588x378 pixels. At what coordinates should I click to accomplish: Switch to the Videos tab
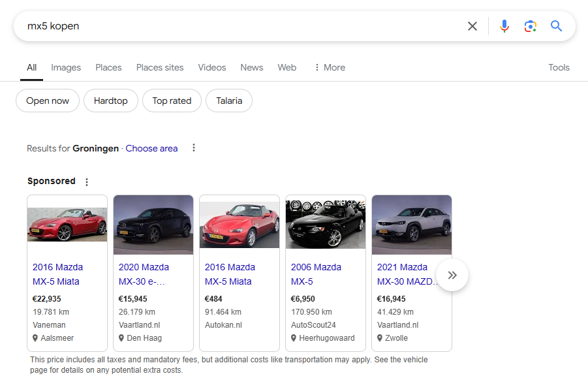[212, 67]
